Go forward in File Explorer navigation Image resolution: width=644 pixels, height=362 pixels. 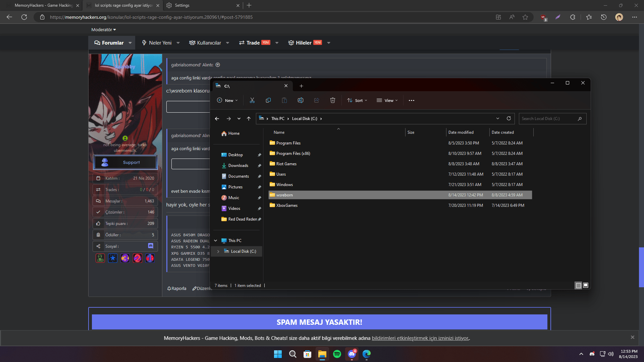point(229,119)
